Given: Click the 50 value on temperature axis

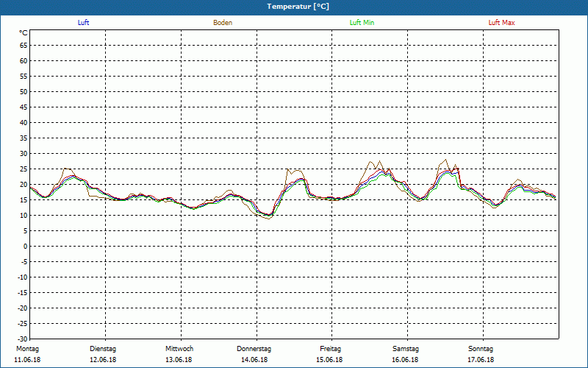Looking at the screenshot, I should pyautogui.click(x=24, y=91).
